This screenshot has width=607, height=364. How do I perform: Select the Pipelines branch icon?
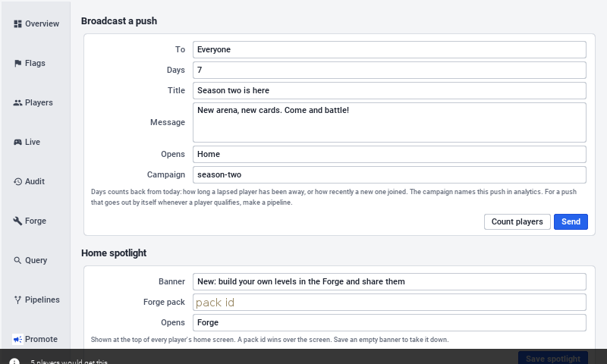(17, 300)
